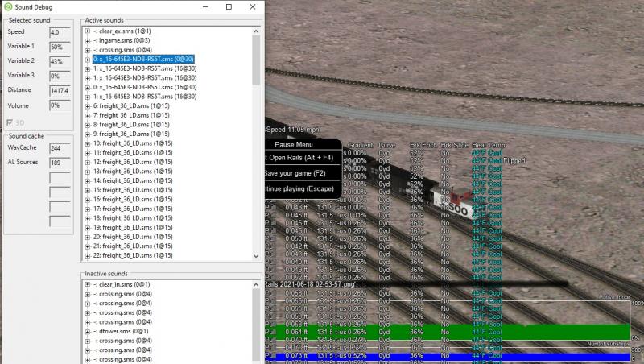This screenshot has height=364, width=644.
Task: Expand the dtower.sms (0@1) node
Action: [88, 332]
